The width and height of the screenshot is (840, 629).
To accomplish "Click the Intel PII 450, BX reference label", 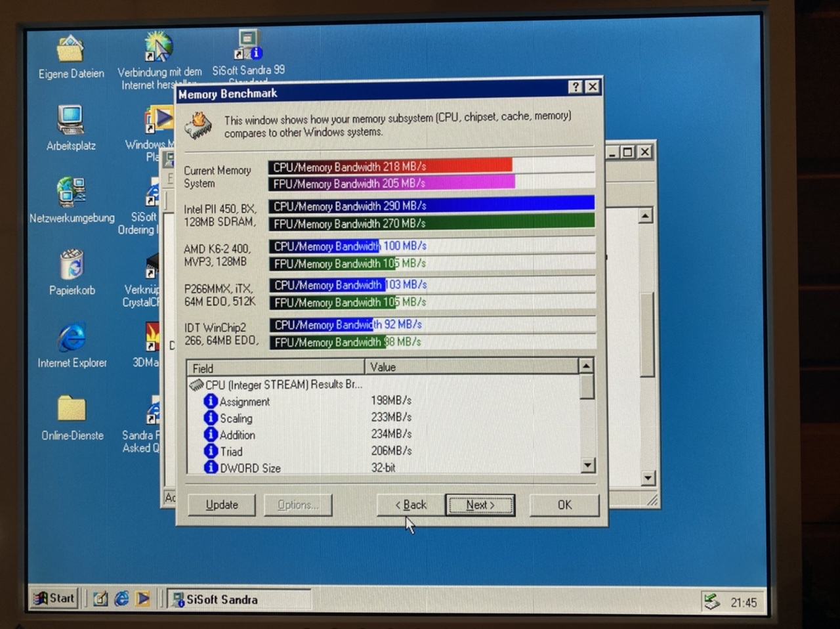I will click(x=219, y=215).
